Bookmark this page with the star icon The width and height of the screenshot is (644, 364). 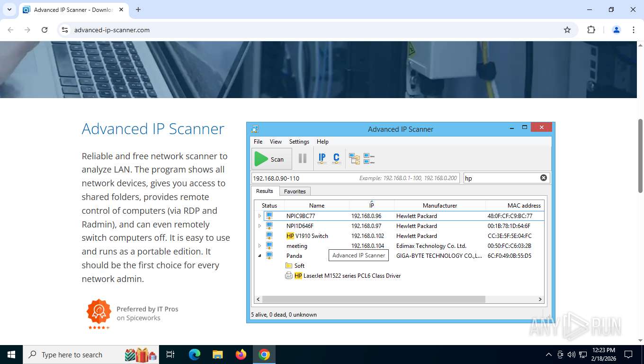pyautogui.click(x=567, y=30)
